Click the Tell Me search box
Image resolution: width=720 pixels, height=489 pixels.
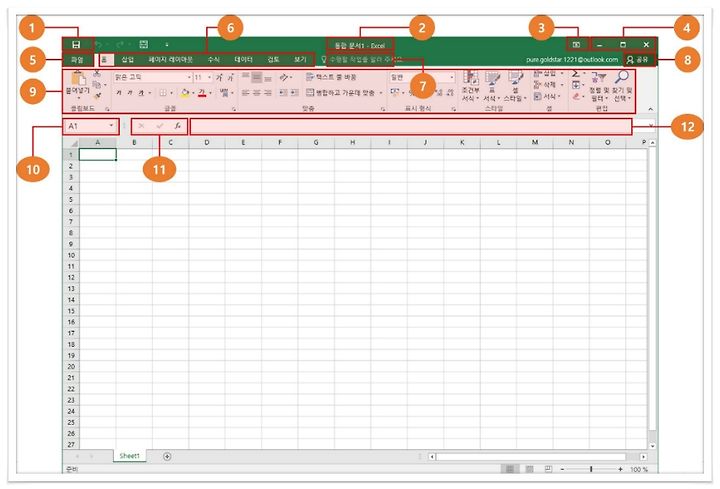361,60
